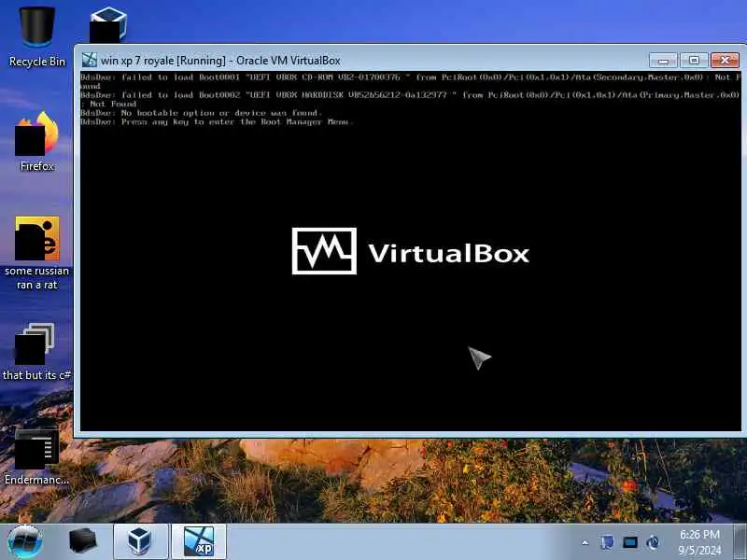
Task: Open the Endermanc... desktop shortcut
Action: click(x=36, y=457)
